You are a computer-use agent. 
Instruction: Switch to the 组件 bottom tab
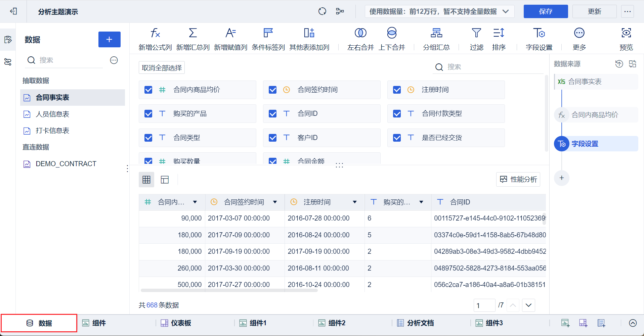pyautogui.click(x=94, y=323)
